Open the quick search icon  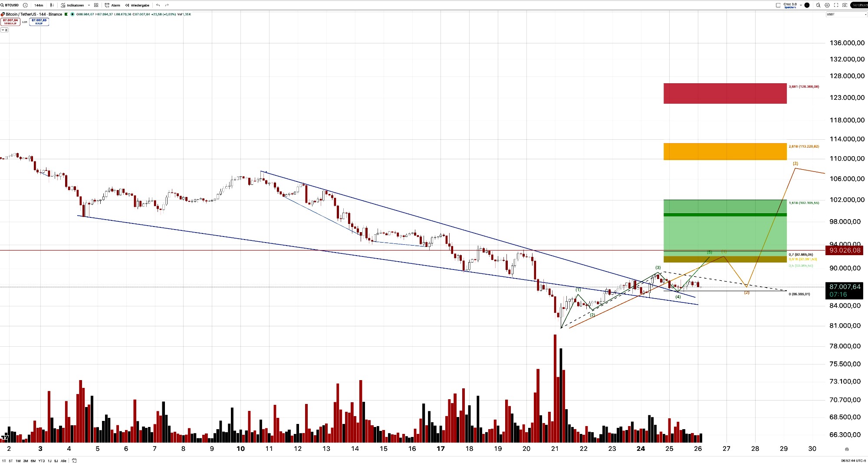click(x=818, y=5)
